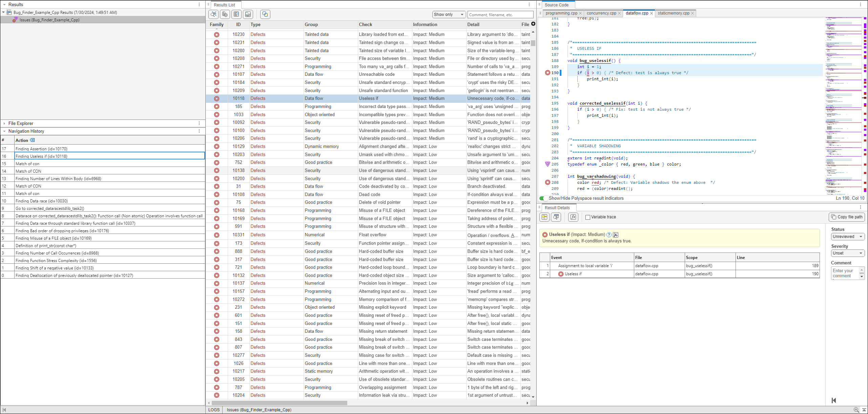The height and width of the screenshot is (414, 868).
Task: Open the Show only filter dropdown
Action: pos(449,15)
